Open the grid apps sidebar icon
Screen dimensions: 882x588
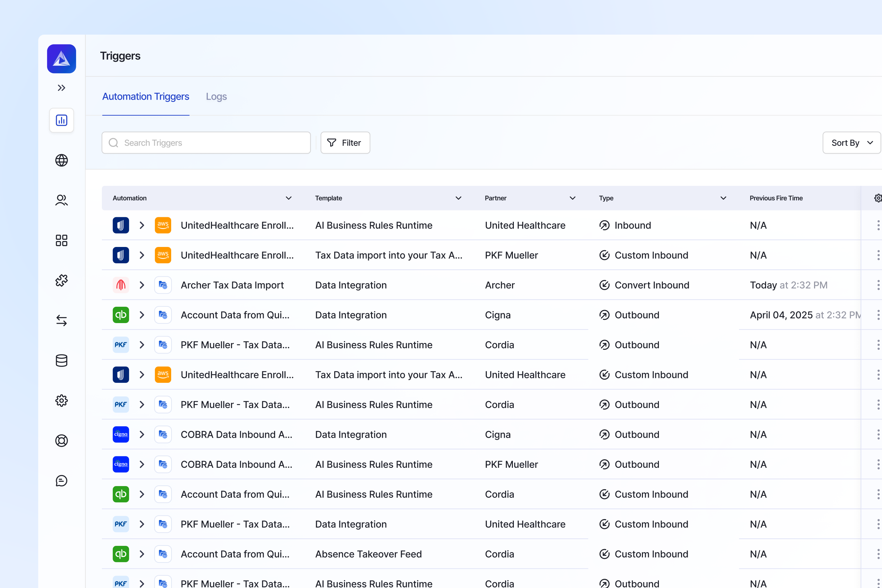click(x=61, y=240)
